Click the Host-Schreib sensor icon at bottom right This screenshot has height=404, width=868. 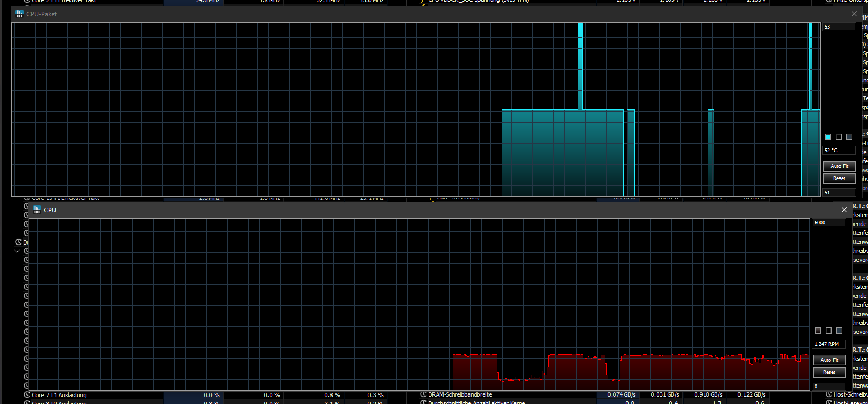(829, 394)
